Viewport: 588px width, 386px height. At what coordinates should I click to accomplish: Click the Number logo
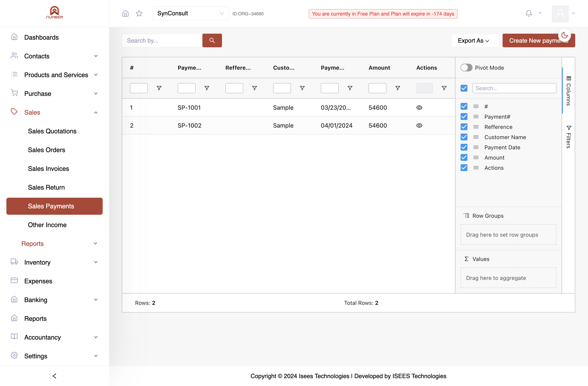(54, 12)
